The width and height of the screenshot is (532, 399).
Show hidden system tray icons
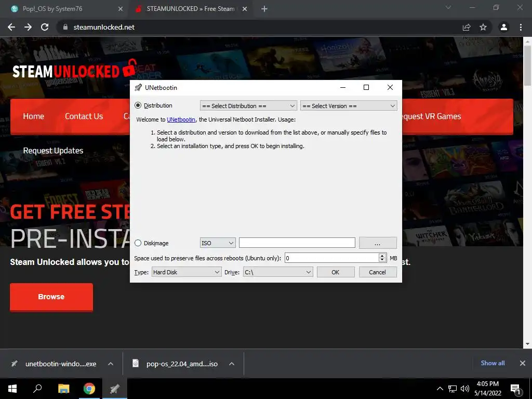[440, 389]
